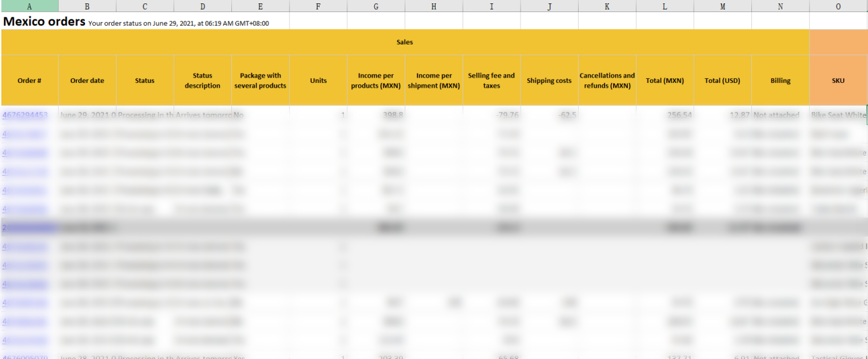The width and height of the screenshot is (868, 359).
Task: Click the 'Bike Seat White' SKU cell
Action: pyautogui.click(x=838, y=115)
